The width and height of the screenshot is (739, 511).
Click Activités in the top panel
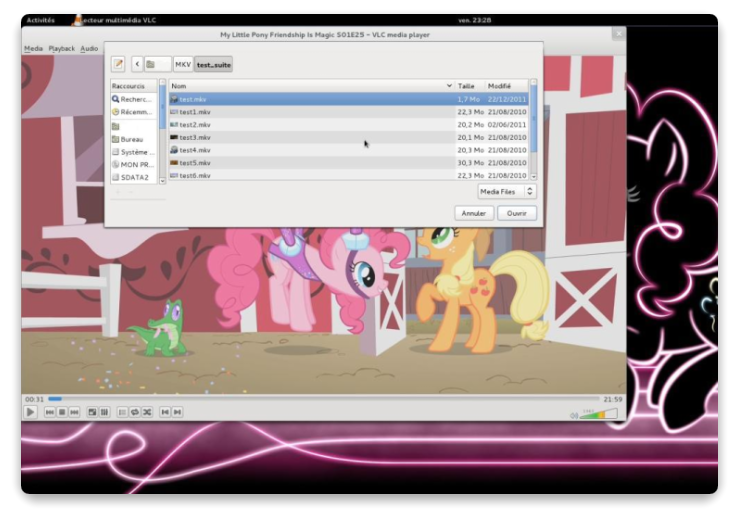pos(41,20)
